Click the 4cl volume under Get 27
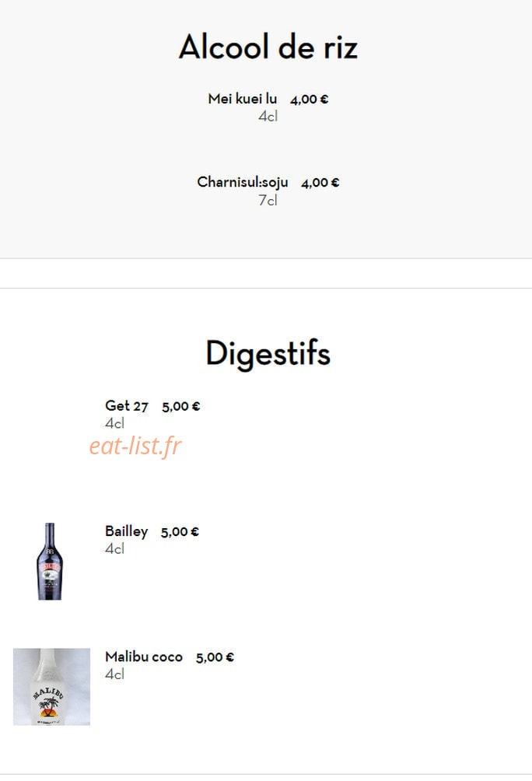532x781 pixels. tap(114, 423)
